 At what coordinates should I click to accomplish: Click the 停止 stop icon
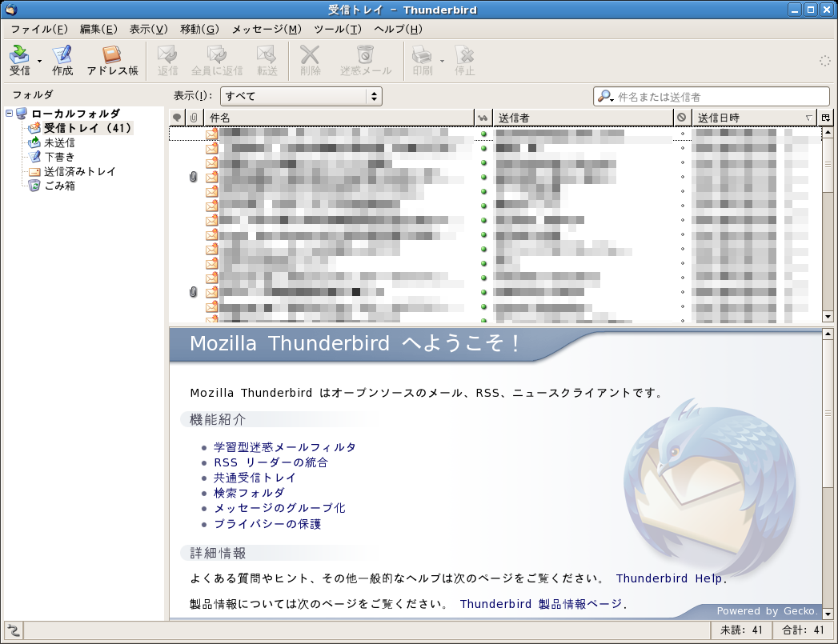464,60
